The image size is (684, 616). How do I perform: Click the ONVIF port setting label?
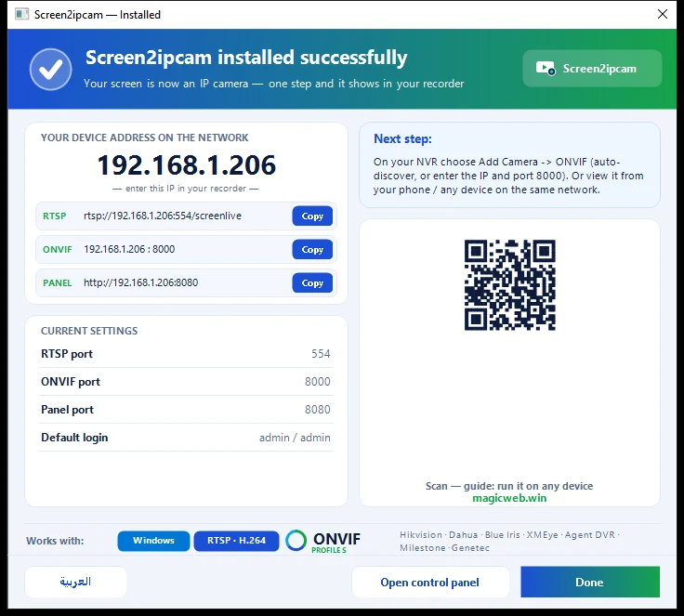pyautogui.click(x=71, y=382)
